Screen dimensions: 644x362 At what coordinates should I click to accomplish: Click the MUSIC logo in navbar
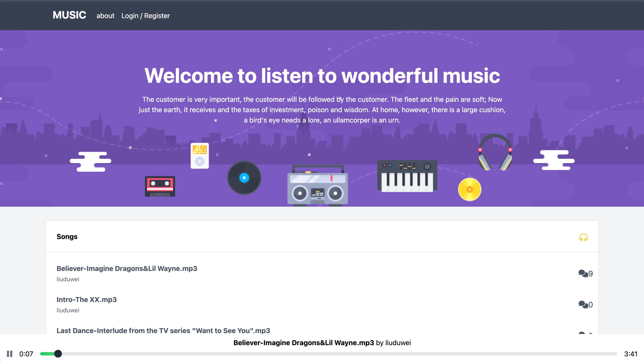(69, 15)
